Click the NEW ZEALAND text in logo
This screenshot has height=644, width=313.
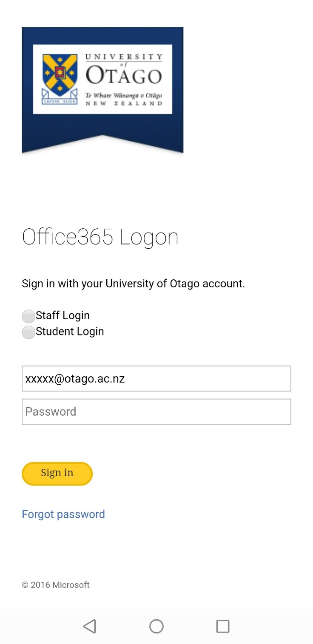[124, 104]
